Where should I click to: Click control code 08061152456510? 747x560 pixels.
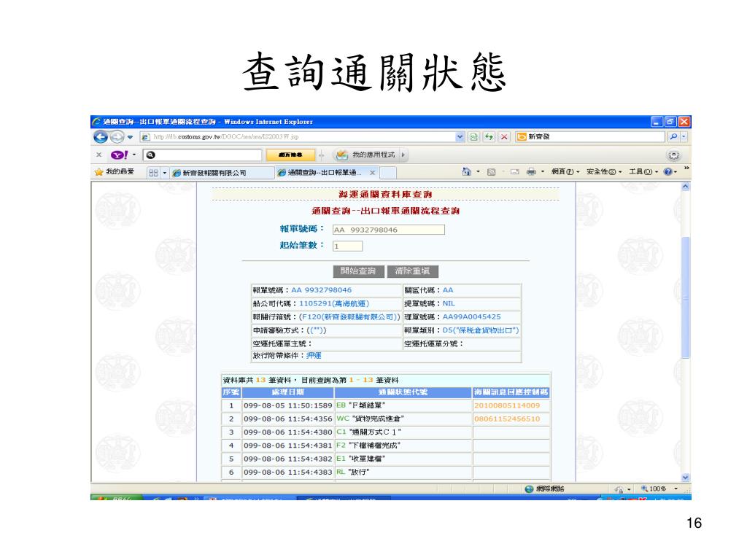(x=507, y=419)
